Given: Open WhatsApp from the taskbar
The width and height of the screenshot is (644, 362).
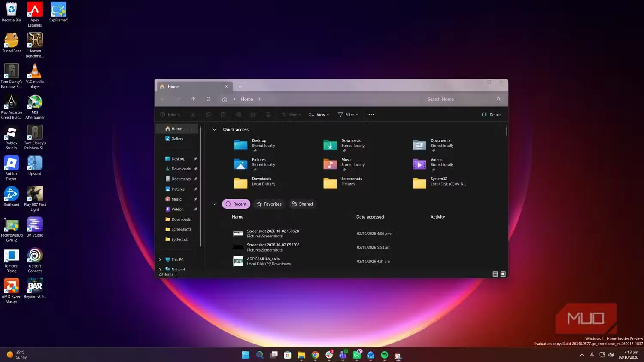Looking at the screenshot, I should (x=357, y=355).
